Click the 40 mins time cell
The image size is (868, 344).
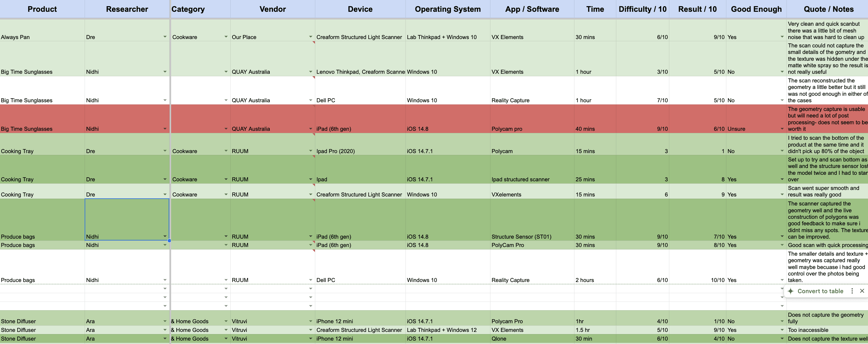pyautogui.click(x=595, y=119)
